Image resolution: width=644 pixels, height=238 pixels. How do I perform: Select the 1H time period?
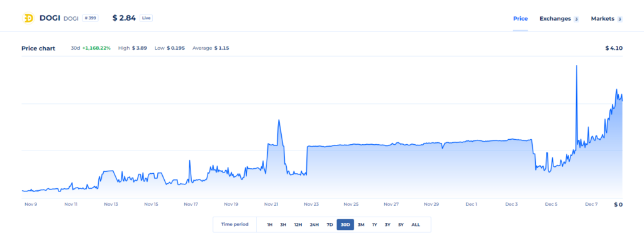[x=270, y=224]
